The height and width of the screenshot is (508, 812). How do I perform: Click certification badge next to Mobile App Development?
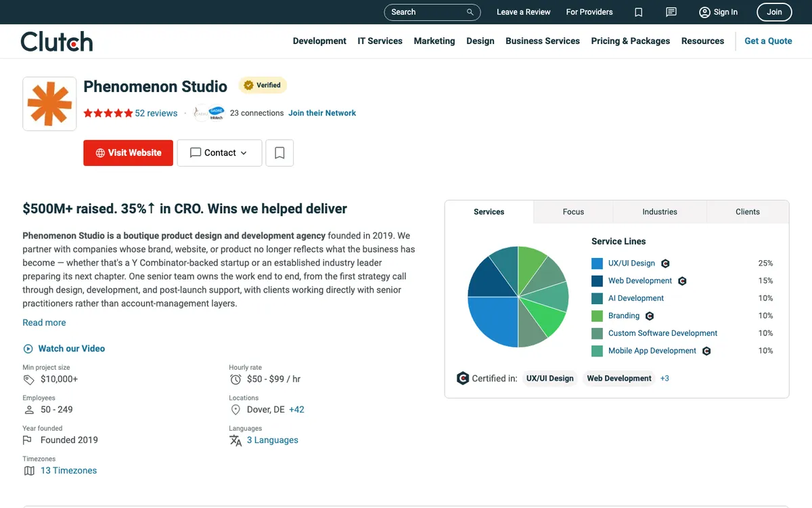point(706,351)
